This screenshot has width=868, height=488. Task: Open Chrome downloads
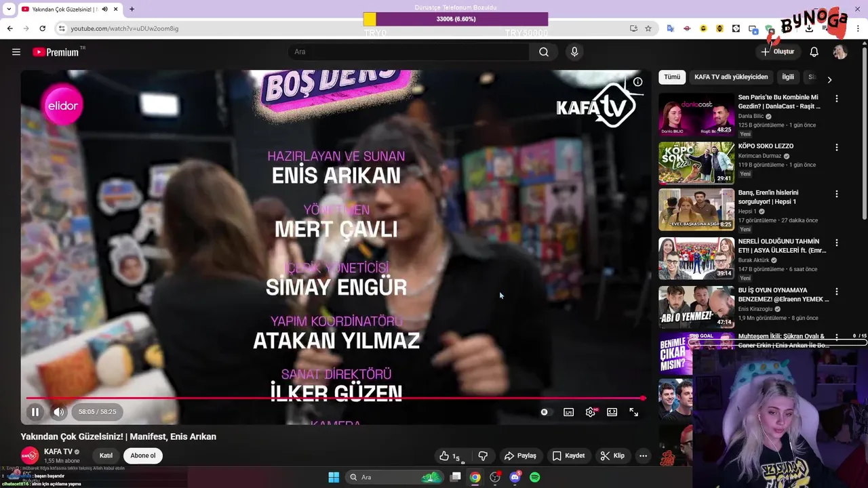809,28
